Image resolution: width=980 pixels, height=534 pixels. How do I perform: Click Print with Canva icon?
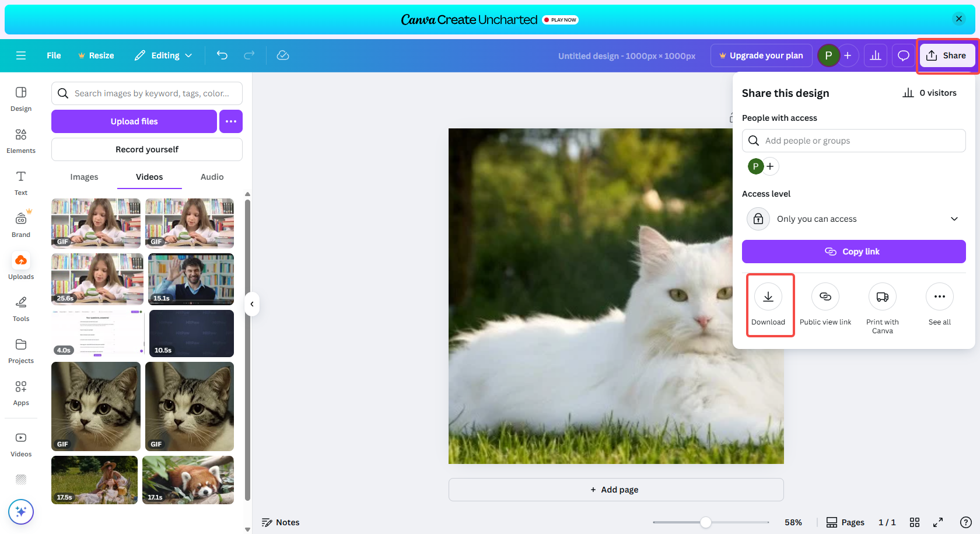click(883, 296)
